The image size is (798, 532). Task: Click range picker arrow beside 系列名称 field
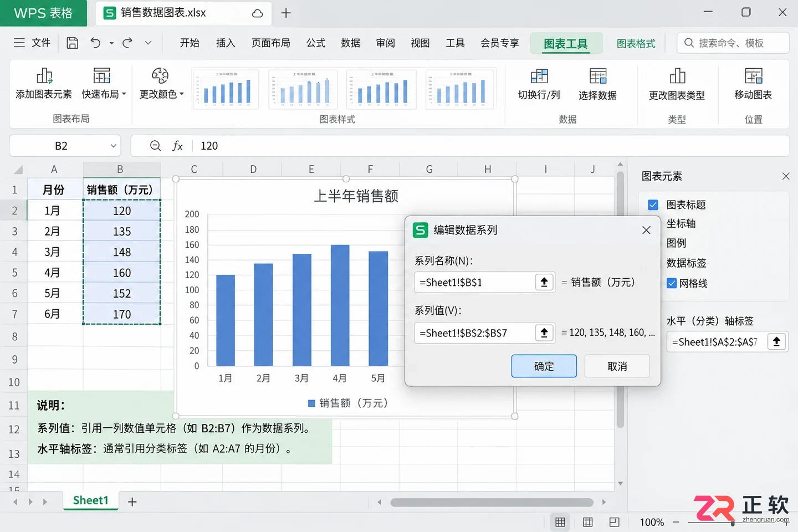544,282
